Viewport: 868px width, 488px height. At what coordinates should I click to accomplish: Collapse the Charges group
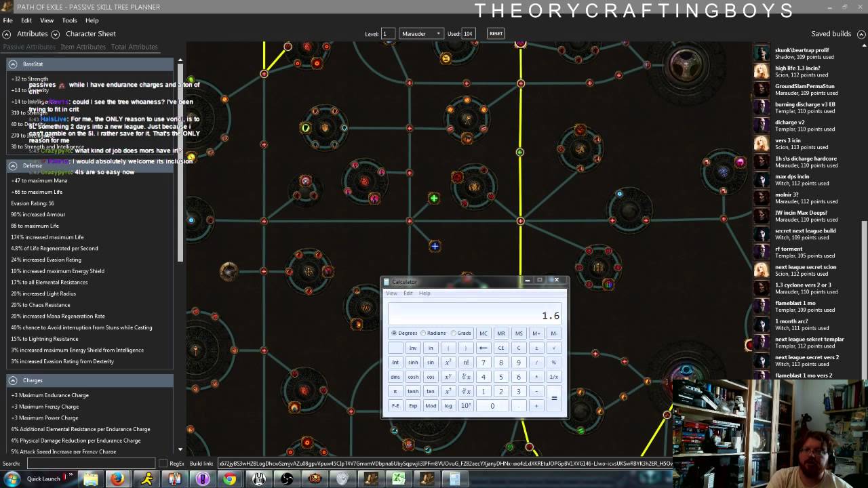[12, 380]
